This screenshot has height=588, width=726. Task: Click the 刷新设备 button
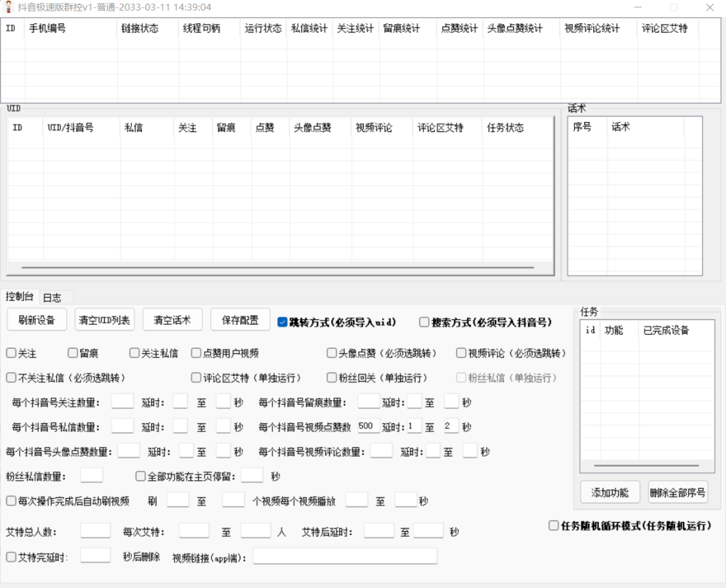(37, 320)
